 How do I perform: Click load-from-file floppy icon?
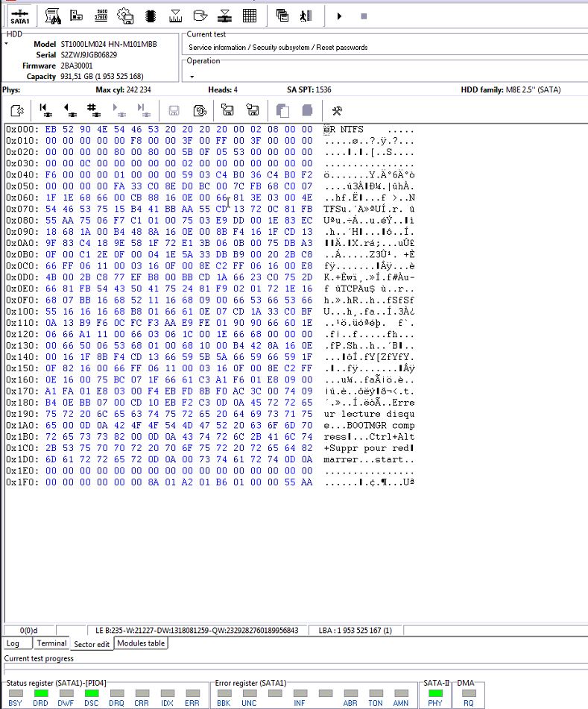tap(227, 110)
